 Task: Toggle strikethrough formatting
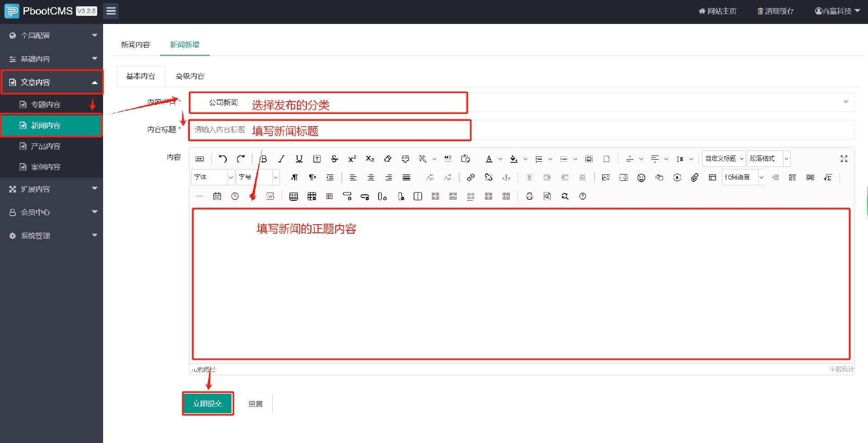[335, 159]
